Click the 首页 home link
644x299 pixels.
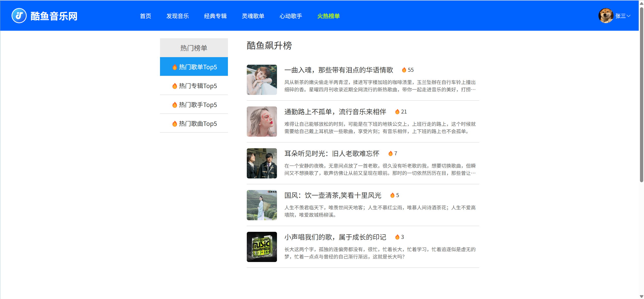[145, 16]
